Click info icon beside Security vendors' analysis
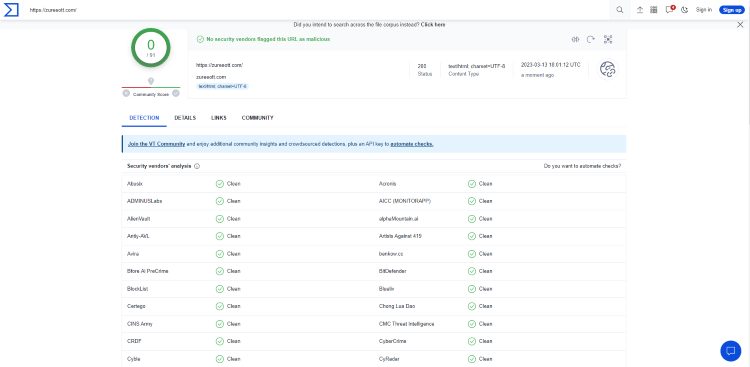Image resolution: width=750 pixels, height=367 pixels. tap(197, 167)
